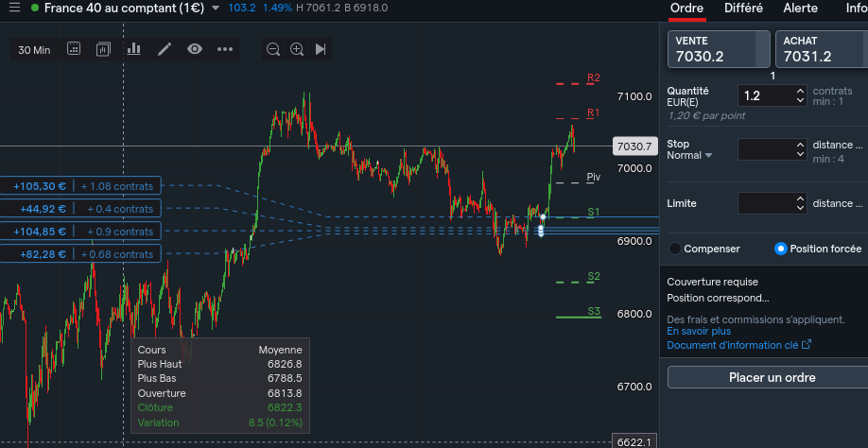
Task: Select the Position forcée radio option
Action: pos(780,249)
